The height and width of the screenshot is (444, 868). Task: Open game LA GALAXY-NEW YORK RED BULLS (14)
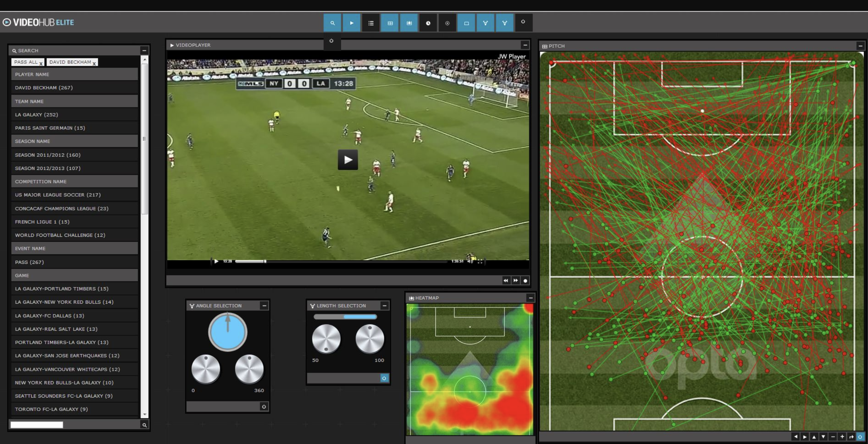tap(74, 302)
